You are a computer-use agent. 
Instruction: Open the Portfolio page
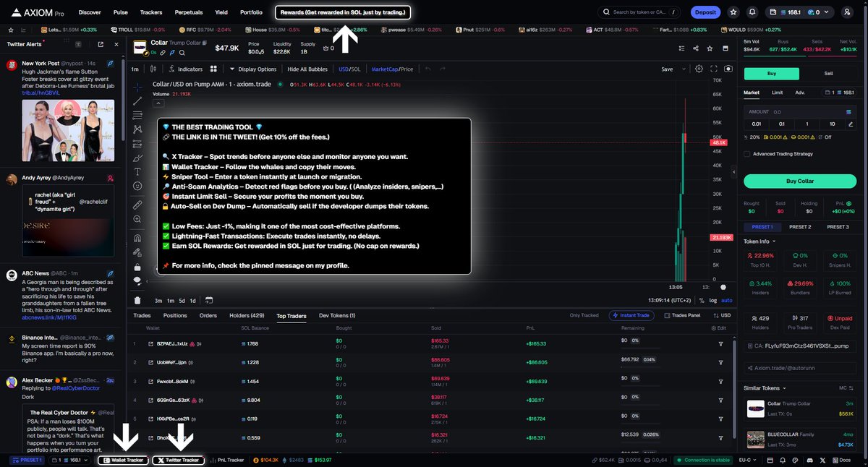click(x=251, y=12)
